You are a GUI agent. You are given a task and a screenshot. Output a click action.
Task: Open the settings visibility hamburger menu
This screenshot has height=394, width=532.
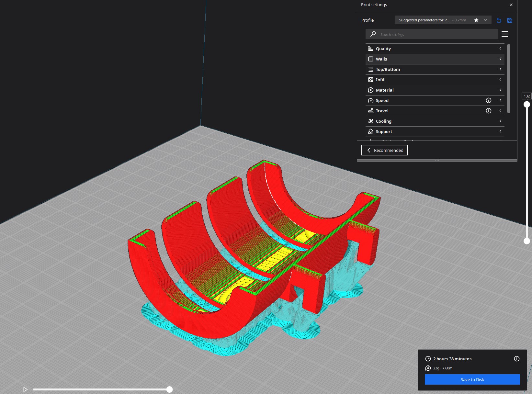pos(504,34)
